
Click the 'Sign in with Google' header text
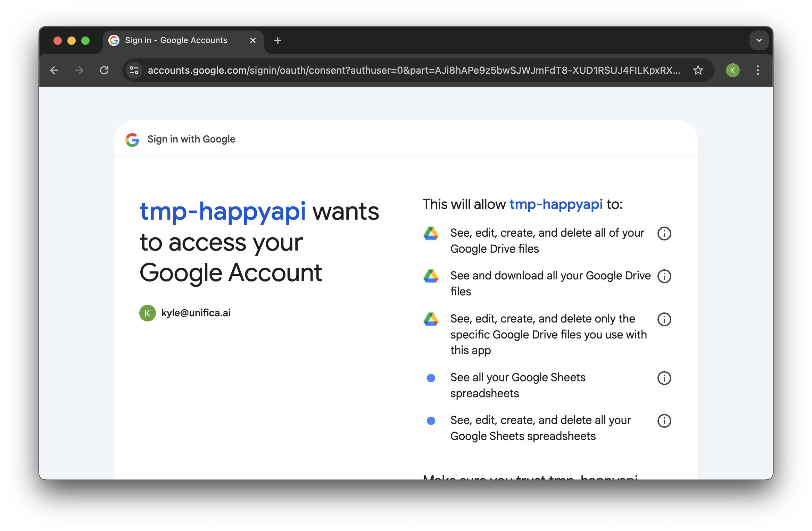[x=191, y=139]
